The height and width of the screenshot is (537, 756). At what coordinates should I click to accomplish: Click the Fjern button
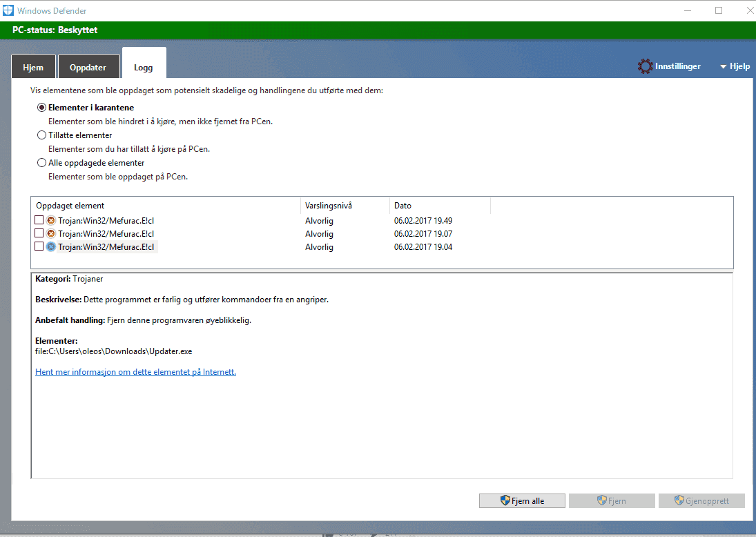612,500
